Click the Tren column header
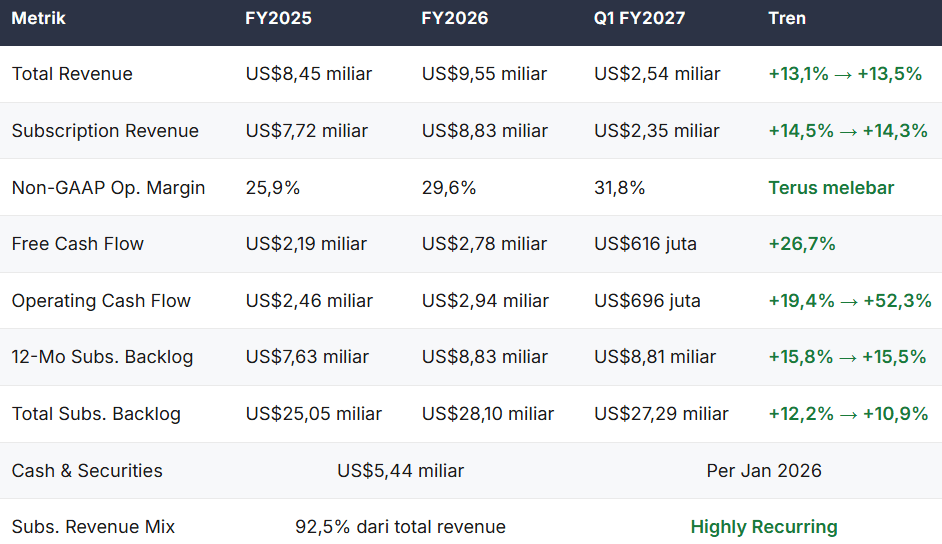The width and height of the screenshot is (942, 544). tap(787, 18)
